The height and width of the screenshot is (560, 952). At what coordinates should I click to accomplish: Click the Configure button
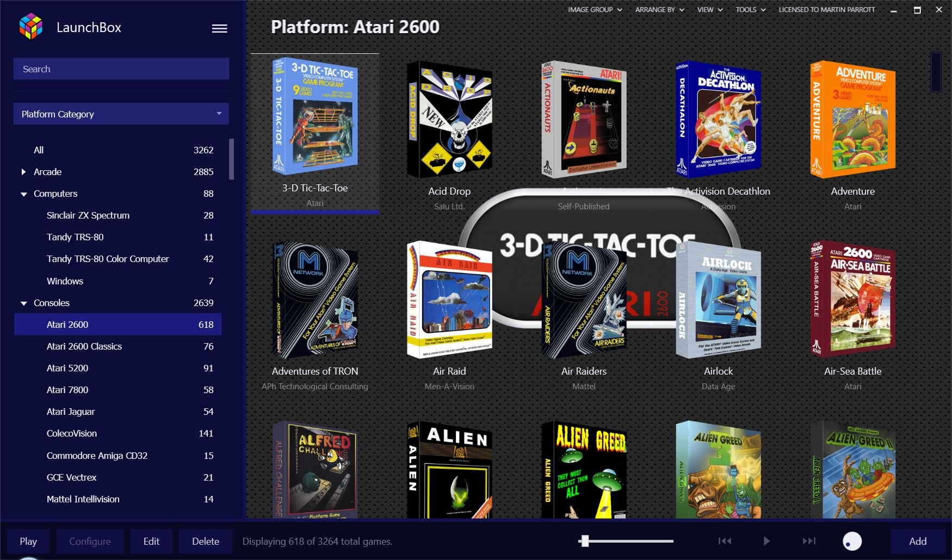(90, 542)
